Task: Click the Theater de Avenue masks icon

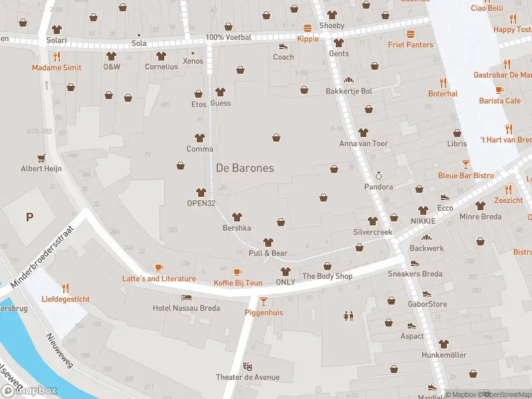Action: [x=247, y=366]
